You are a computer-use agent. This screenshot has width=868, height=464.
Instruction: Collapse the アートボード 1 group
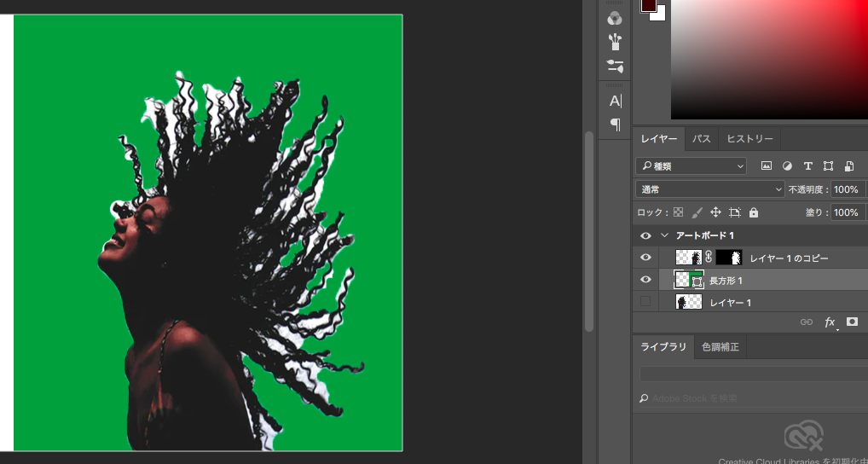pyautogui.click(x=664, y=235)
